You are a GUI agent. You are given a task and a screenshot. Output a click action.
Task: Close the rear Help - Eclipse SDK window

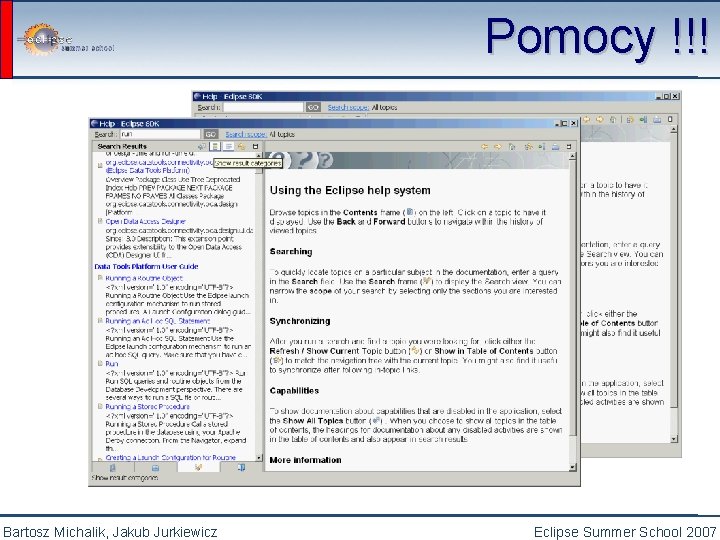675,96
